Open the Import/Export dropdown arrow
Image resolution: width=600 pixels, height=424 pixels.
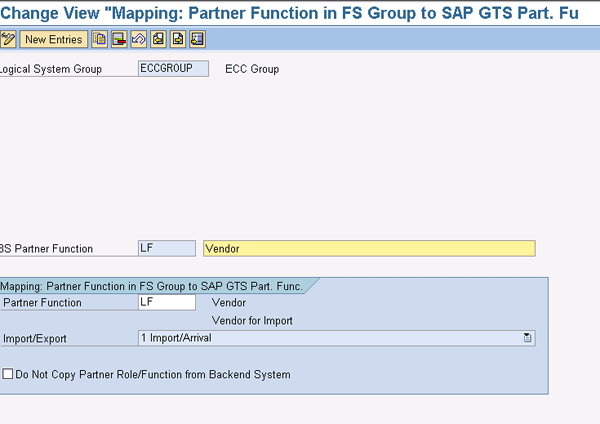click(527, 338)
